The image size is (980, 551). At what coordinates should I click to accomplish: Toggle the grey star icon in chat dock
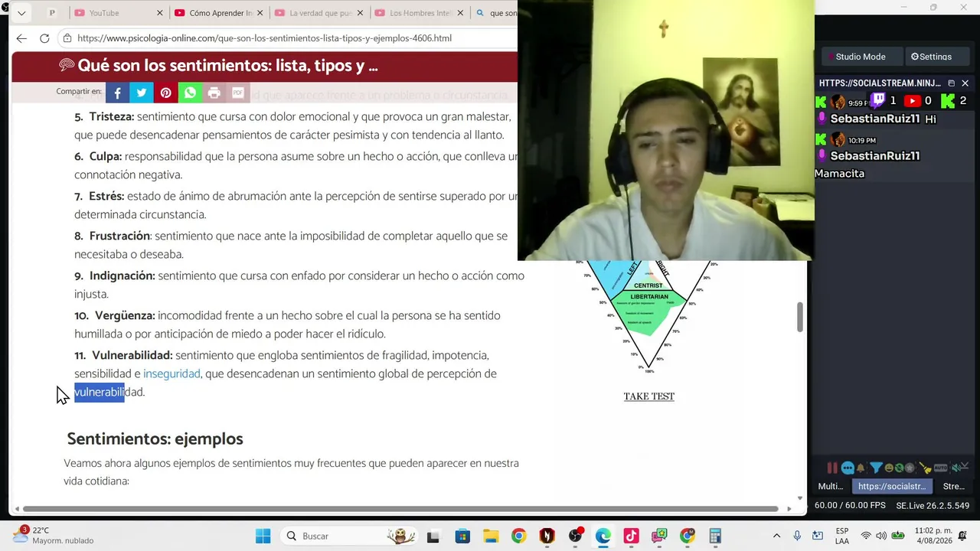[x=910, y=468]
